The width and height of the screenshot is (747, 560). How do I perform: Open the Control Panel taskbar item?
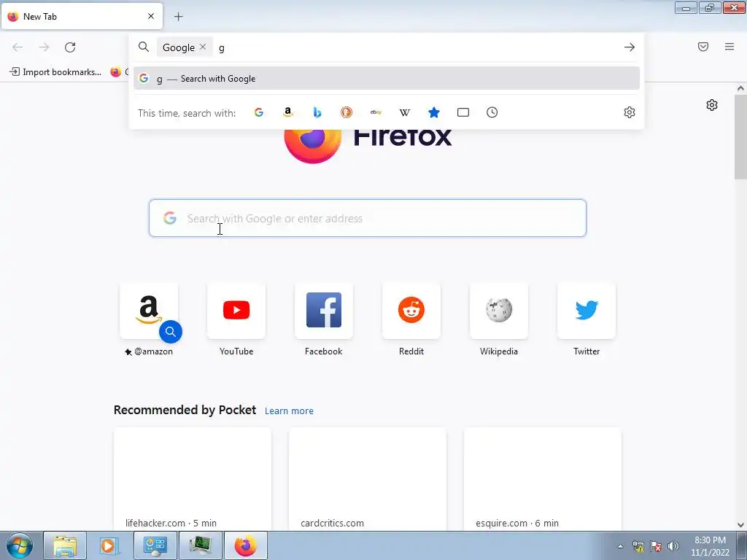tap(155, 545)
